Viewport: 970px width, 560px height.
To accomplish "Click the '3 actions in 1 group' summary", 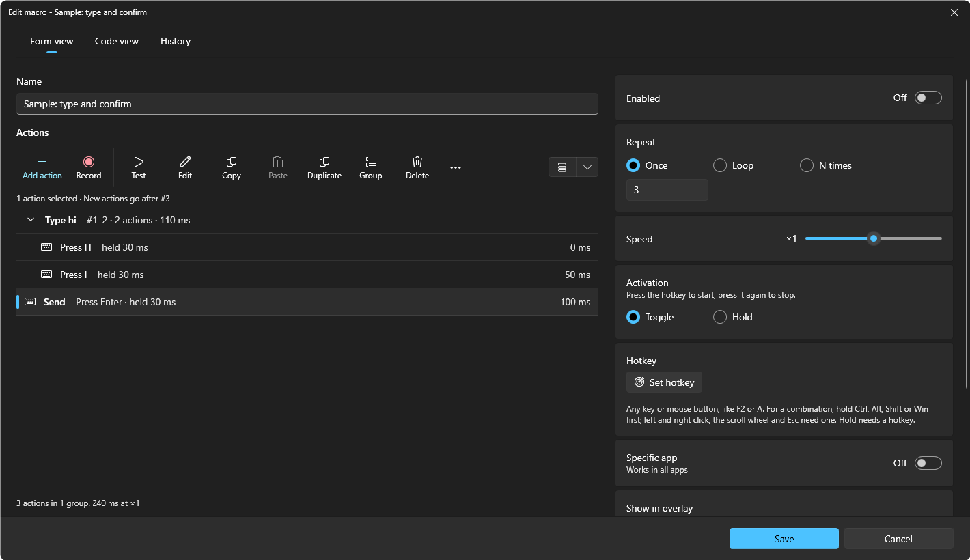I will 78,503.
